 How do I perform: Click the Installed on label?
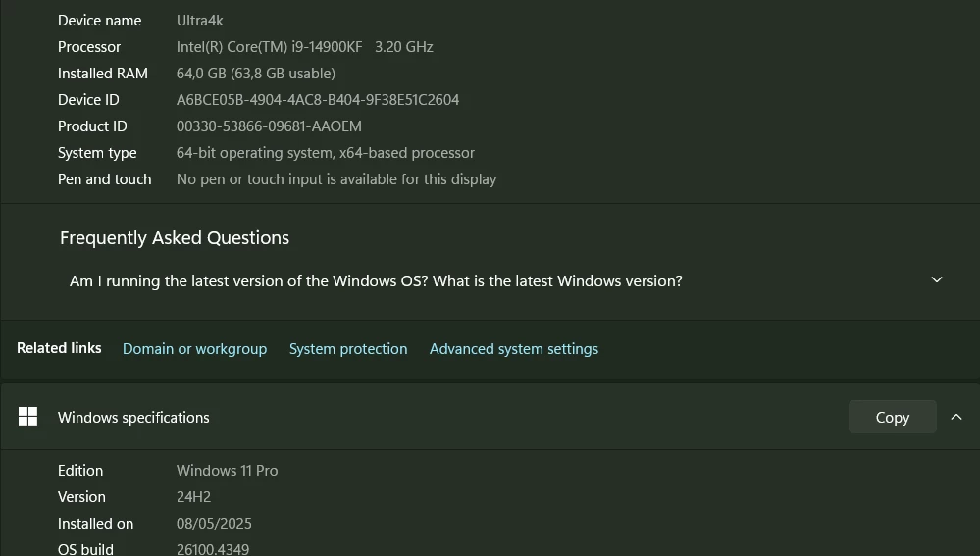[95, 524]
